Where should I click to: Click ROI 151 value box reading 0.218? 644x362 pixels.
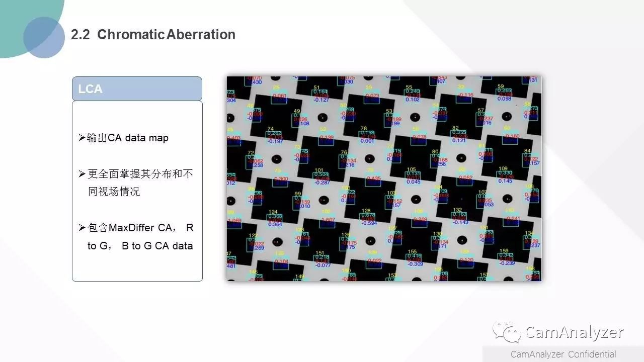pos(321,261)
